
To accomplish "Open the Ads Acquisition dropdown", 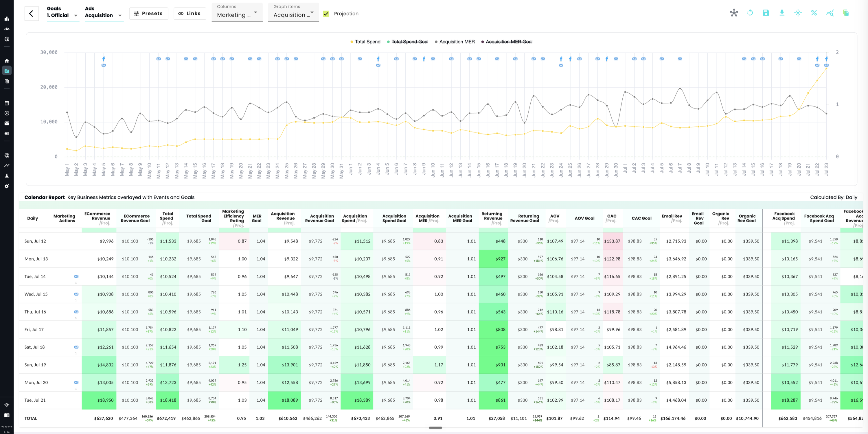I will [104, 12].
